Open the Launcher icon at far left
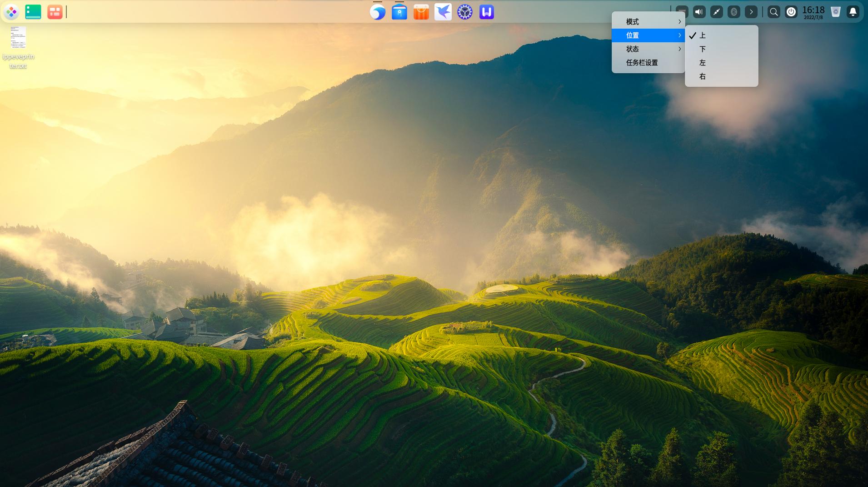The width and height of the screenshot is (868, 487). coord(12,12)
